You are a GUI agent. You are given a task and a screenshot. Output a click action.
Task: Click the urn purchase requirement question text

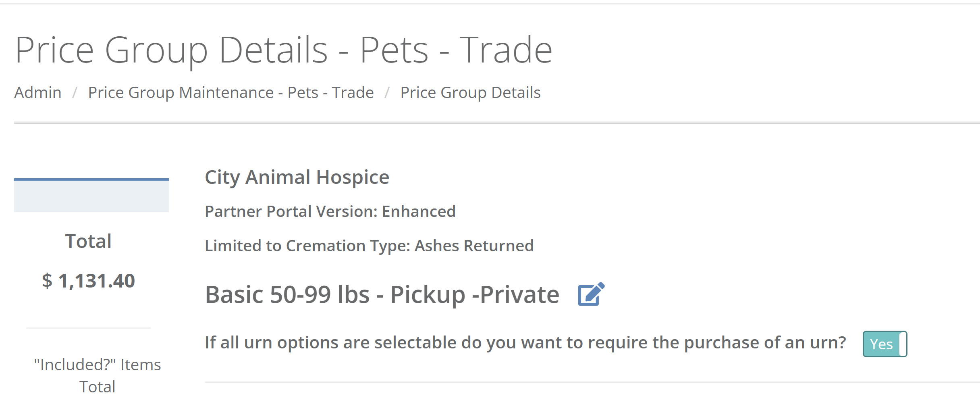click(525, 343)
